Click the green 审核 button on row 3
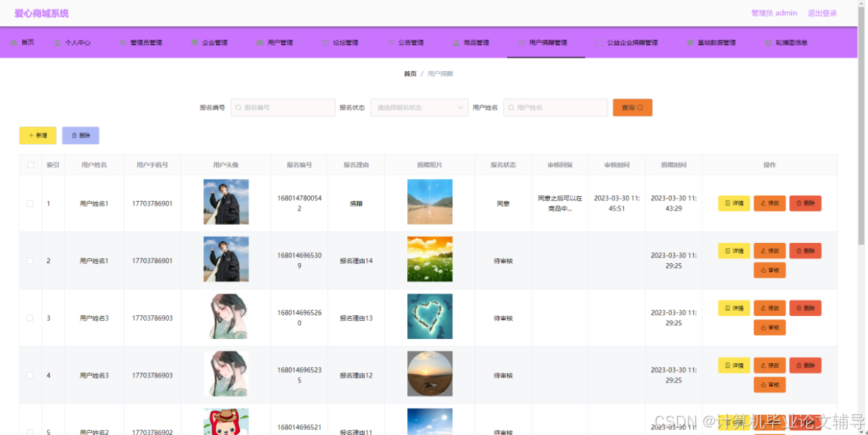 (x=769, y=327)
